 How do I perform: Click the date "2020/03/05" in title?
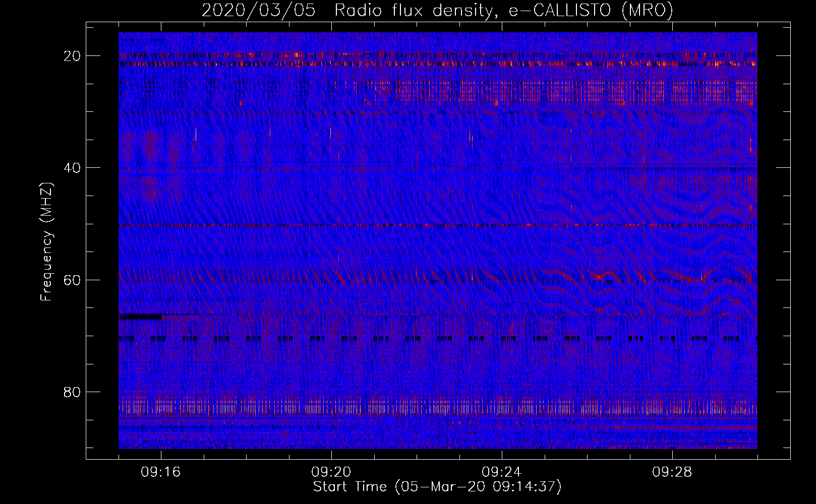pos(258,10)
